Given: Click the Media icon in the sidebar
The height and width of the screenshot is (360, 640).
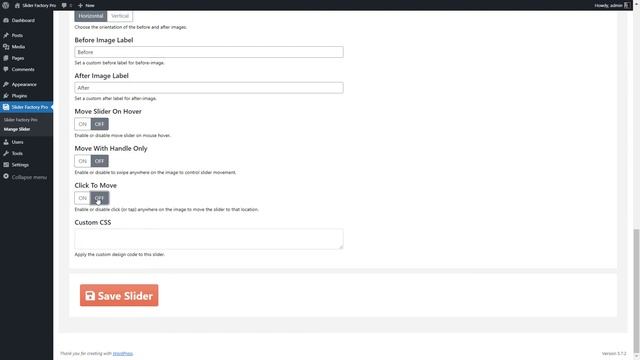Looking at the screenshot, I should 6,47.
